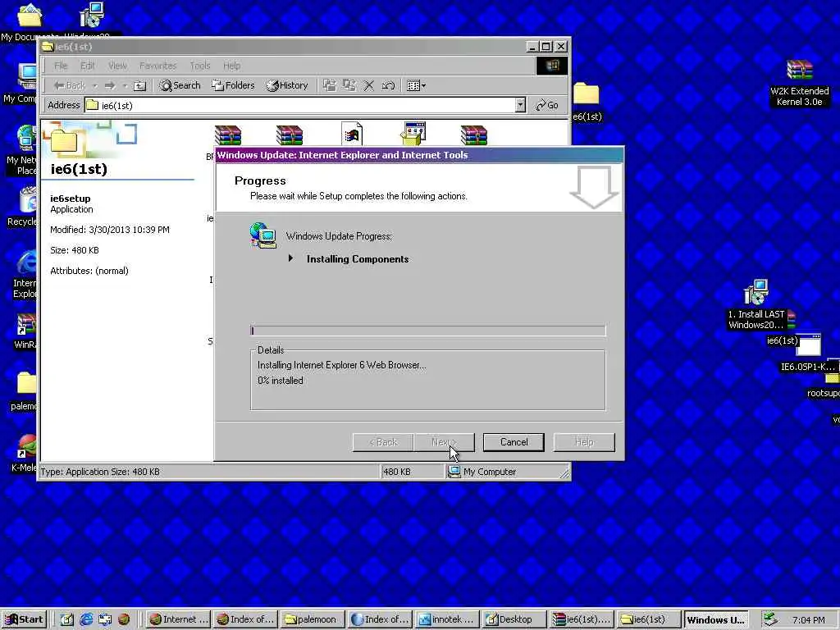Click the Copy To toolbar icon
The height and width of the screenshot is (630, 840).
[349, 85]
